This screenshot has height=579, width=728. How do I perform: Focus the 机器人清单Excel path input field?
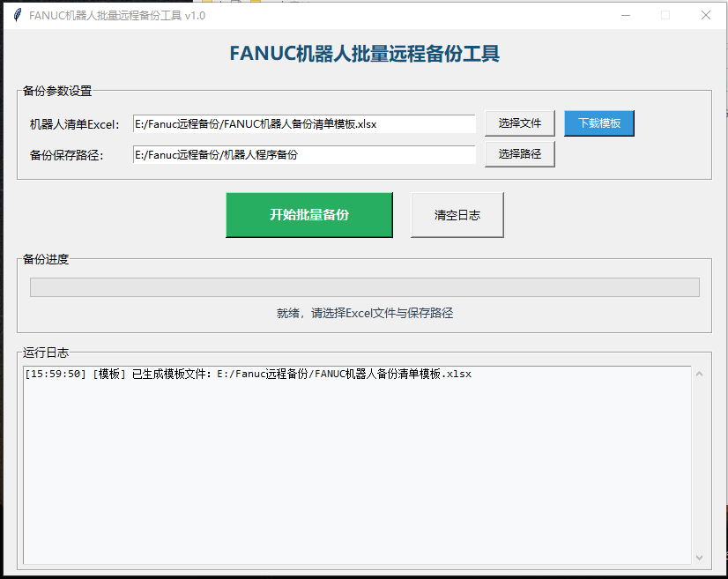coord(304,124)
